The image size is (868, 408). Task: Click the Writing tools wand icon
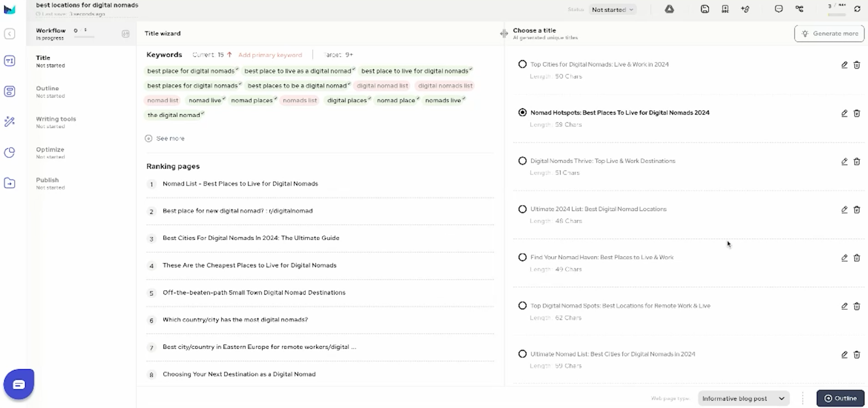coord(10,121)
